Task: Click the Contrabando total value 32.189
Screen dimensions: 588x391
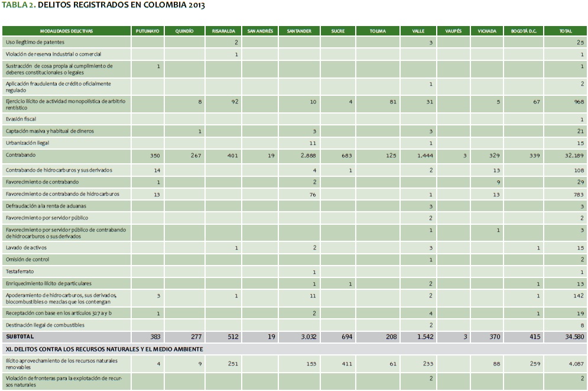Action: coord(572,156)
